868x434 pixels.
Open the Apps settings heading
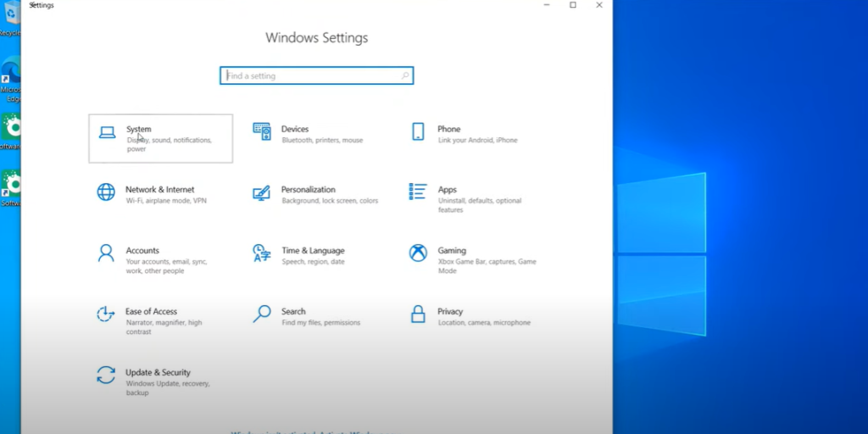[x=448, y=189]
